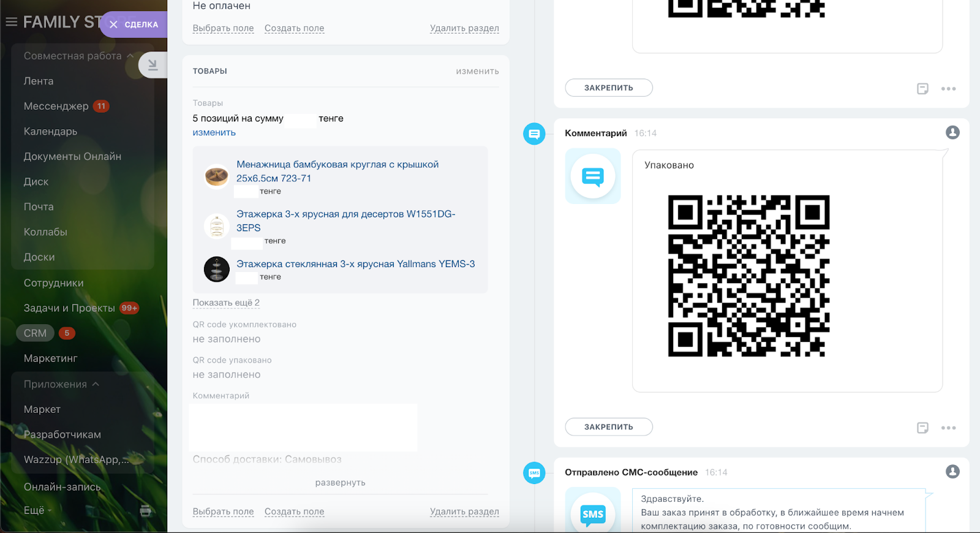Click ЗАКРЕПИТЬ on the Упаковано comment
The height and width of the screenshot is (533, 980).
[x=608, y=427]
